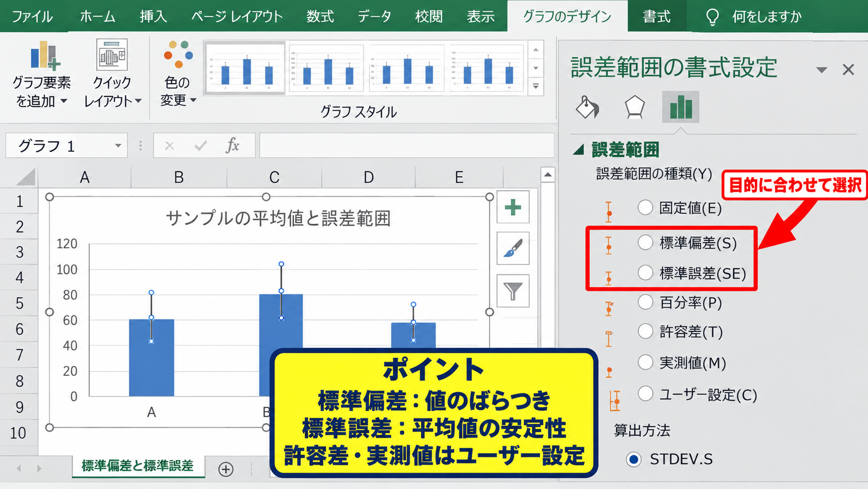Select the first chart style thumbnail
The height and width of the screenshot is (489, 868).
[245, 68]
